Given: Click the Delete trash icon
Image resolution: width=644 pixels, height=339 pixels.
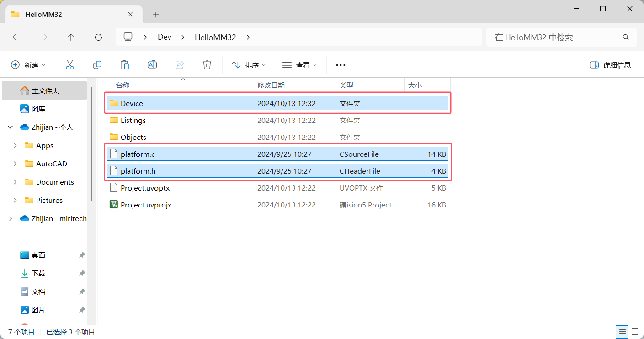Looking at the screenshot, I should click(x=207, y=65).
